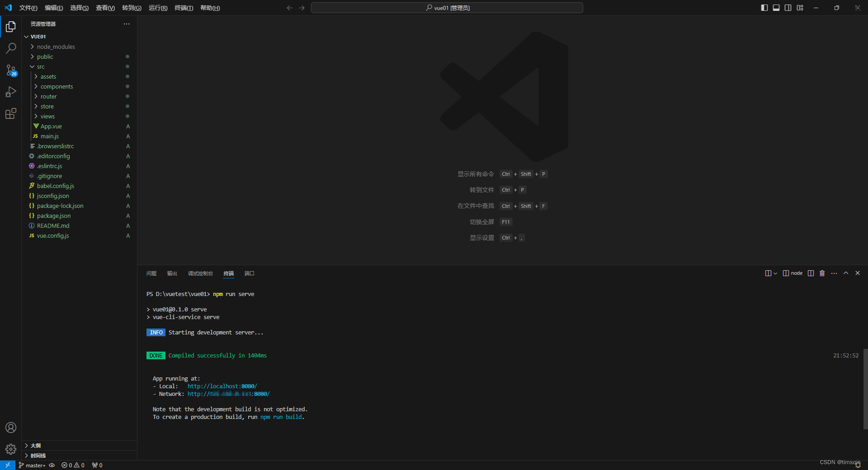Click ports forwarded indicator in status bar
Screen dimensions: 868x470
[x=97, y=465]
